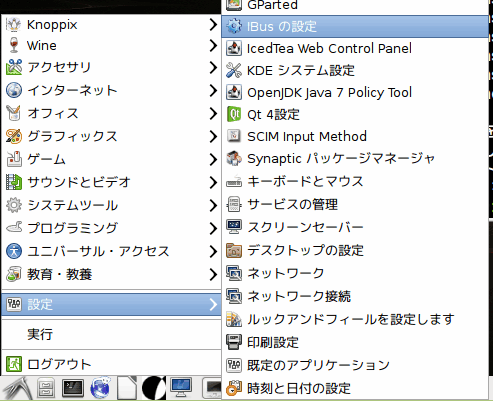Screen dimensions: 493x401
Task: Open サービスの管理
Action: pyautogui.click(x=355, y=204)
